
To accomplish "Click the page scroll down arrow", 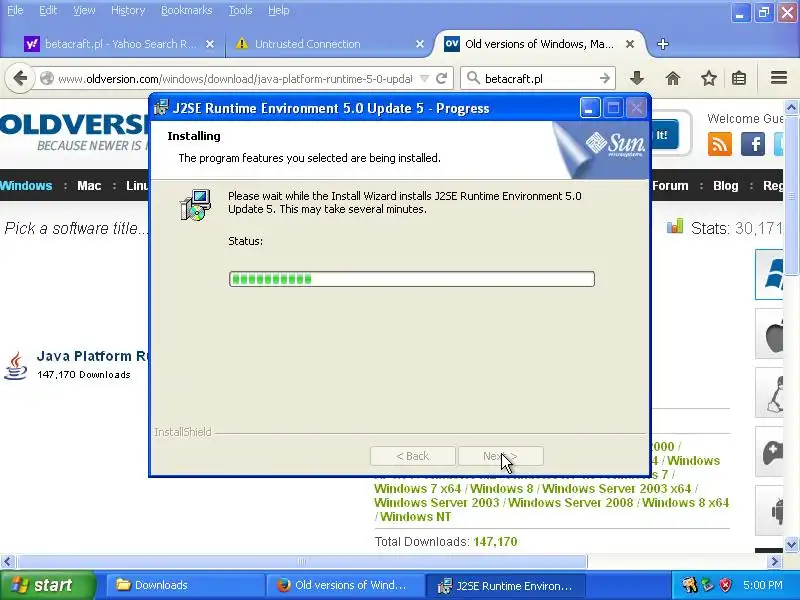I will (792, 544).
